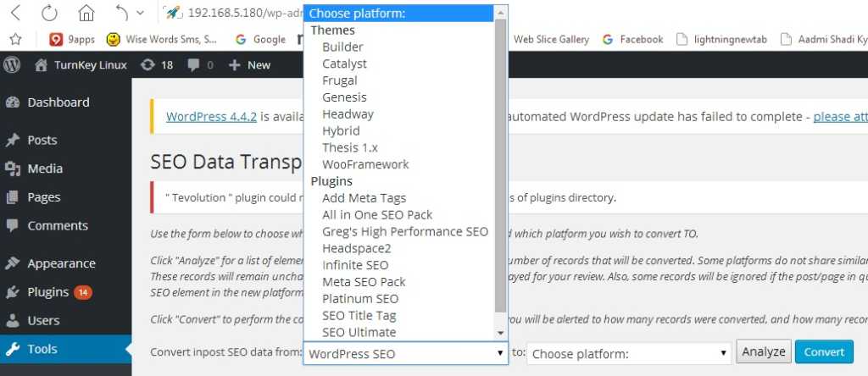Select Frugal theme option
This screenshot has width=868, height=376.
click(398, 80)
